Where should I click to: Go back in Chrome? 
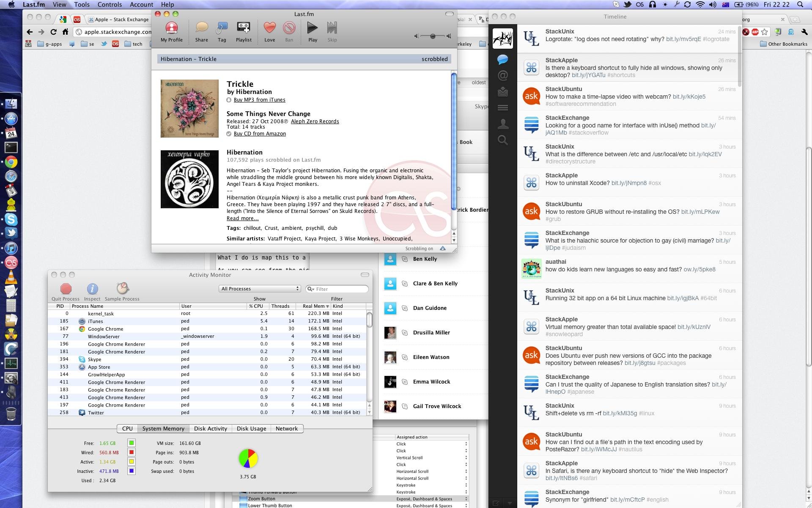(x=29, y=32)
